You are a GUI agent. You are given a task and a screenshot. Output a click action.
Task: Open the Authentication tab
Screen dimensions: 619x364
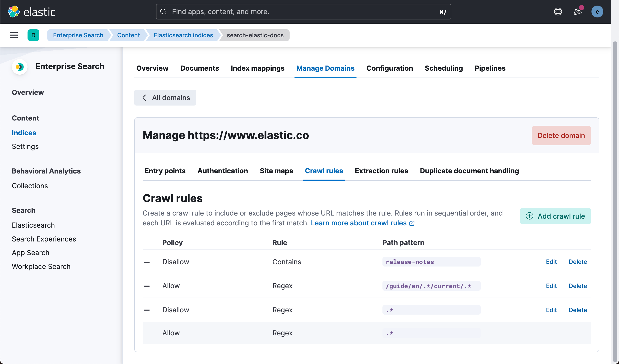point(222,171)
